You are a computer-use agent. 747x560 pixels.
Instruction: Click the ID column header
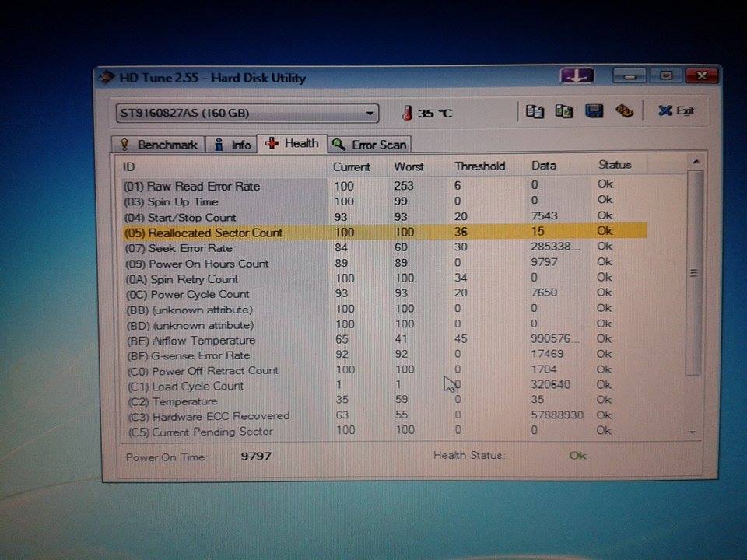[221, 167]
